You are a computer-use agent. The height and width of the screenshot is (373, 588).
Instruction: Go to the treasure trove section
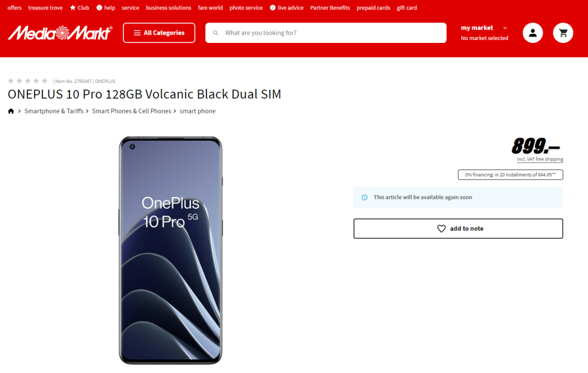(x=45, y=8)
